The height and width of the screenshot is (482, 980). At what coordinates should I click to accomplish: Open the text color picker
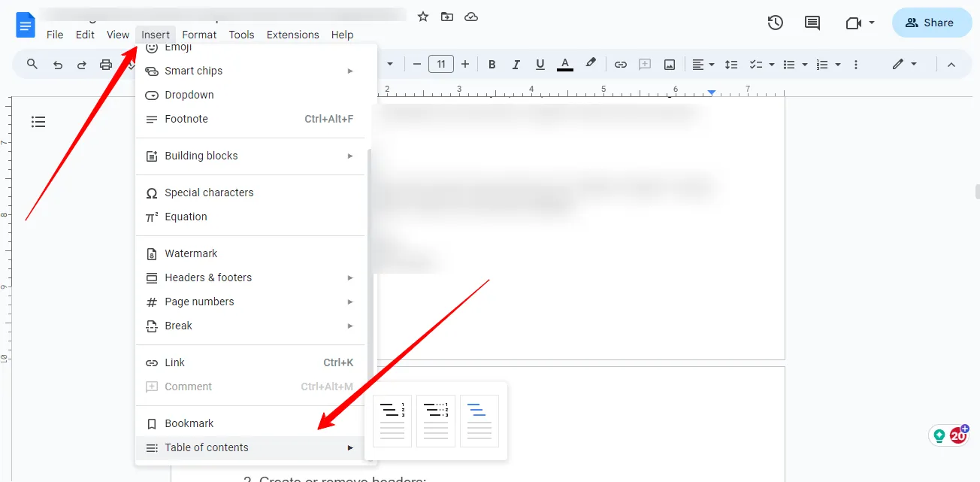point(564,64)
